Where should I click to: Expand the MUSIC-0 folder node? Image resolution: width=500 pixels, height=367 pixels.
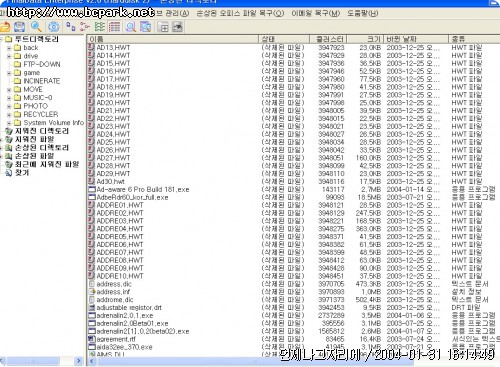click(x=9, y=98)
